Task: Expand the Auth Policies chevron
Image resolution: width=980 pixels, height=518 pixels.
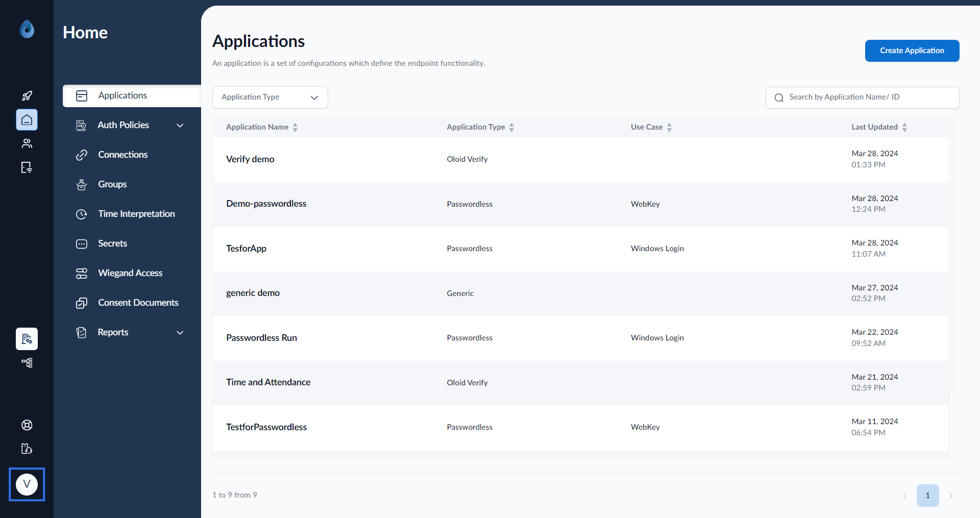Action: pos(180,126)
